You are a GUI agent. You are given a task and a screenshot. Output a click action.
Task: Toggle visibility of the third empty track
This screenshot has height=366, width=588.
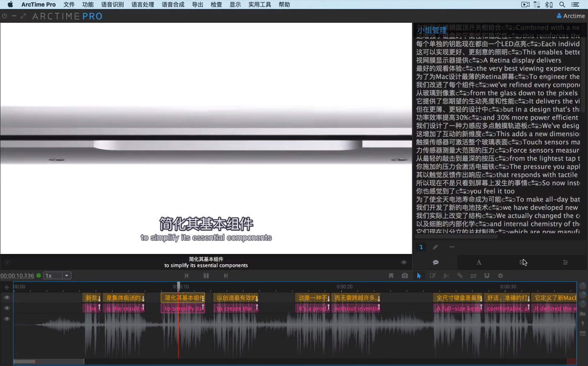pos(7,319)
